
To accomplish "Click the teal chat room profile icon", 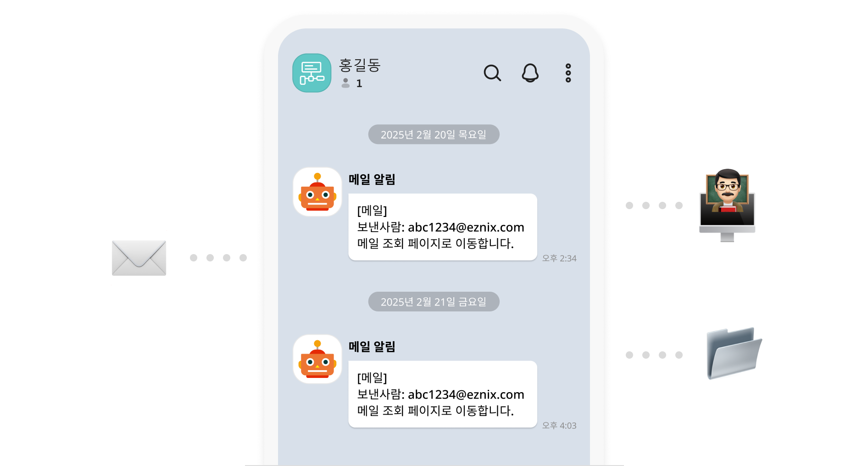I will click(x=312, y=73).
